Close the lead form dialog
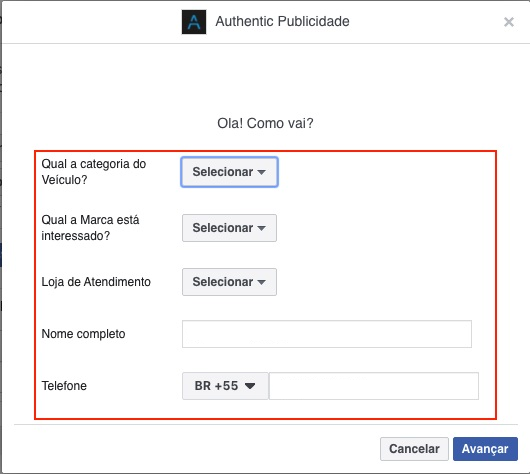This screenshot has height=474, width=530. coord(509,22)
